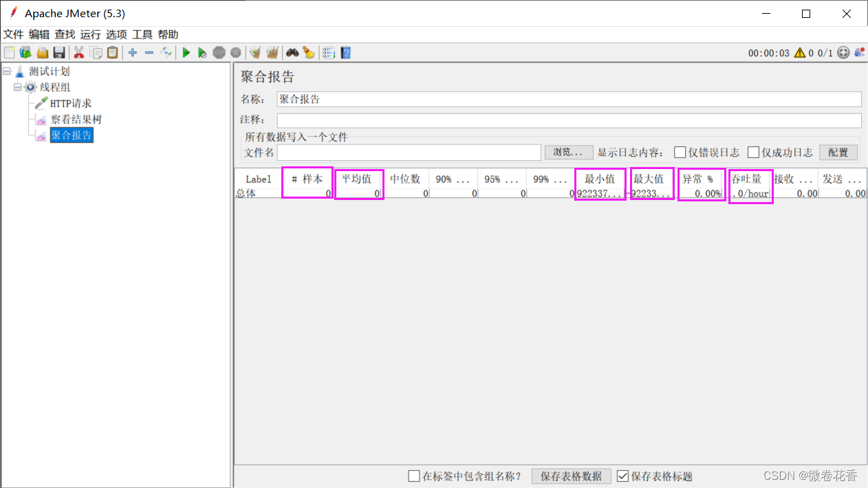Click the 文件名 input field
This screenshot has width=868, height=488.
tap(409, 152)
